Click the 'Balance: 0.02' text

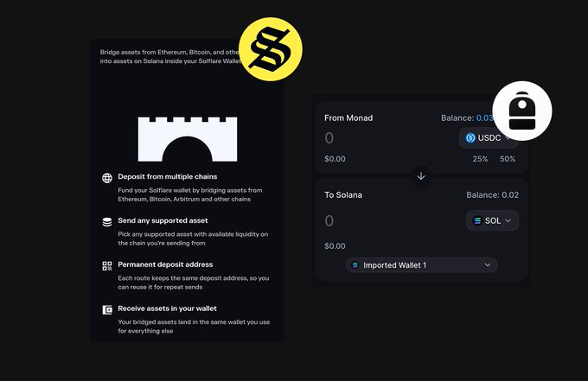[493, 194]
